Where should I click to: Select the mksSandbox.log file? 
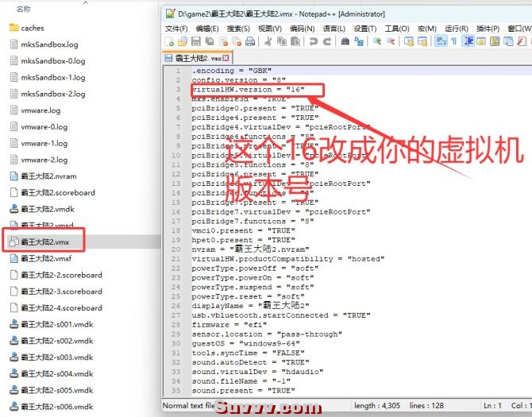[x=44, y=44]
